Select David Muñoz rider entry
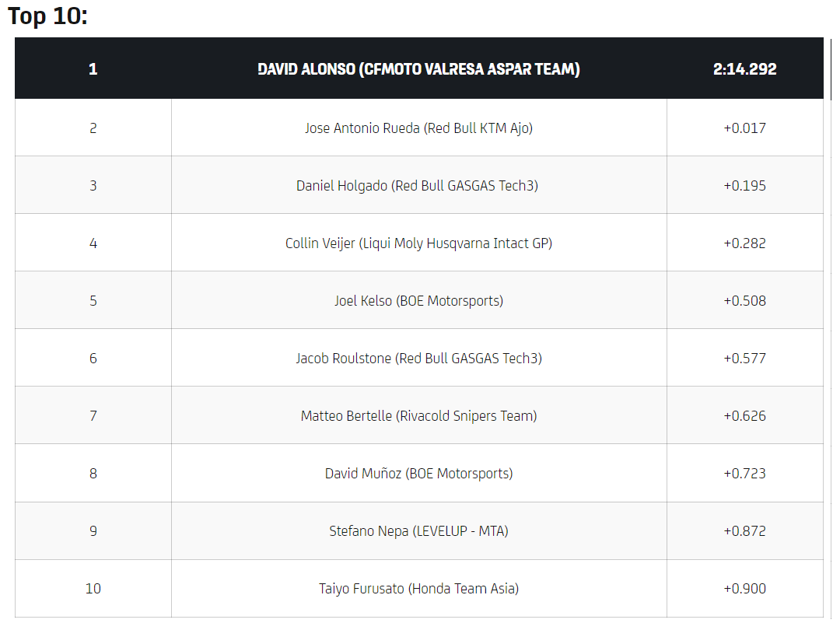This screenshot has width=840, height=630. pyautogui.click(x=418, y=474)
